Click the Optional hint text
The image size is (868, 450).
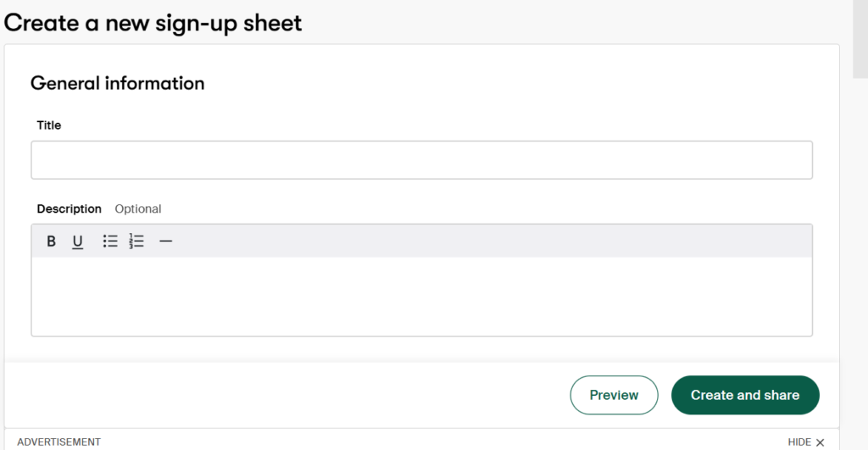pyautogui.click(x=138, y=208)
